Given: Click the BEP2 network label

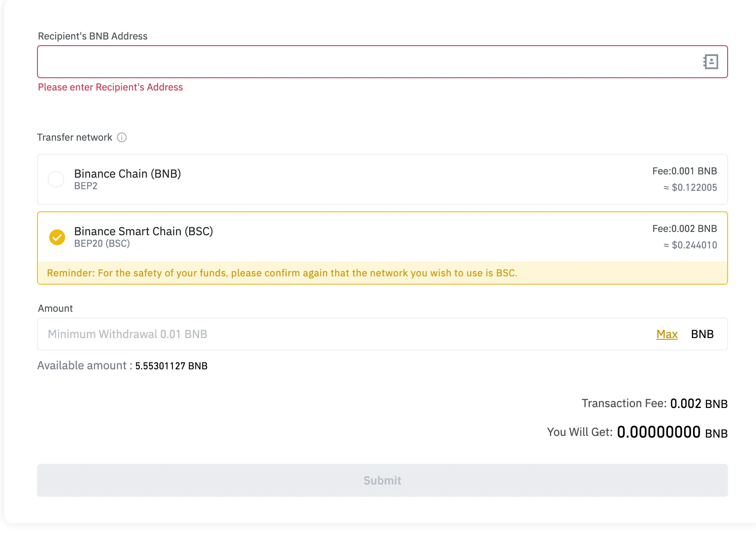Looking at the screenshot, I should pyautogui.click(x=86, y=186).
